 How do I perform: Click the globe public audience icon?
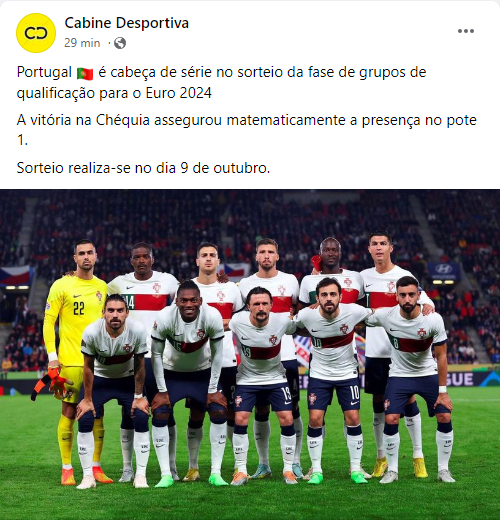click(120, 43)
